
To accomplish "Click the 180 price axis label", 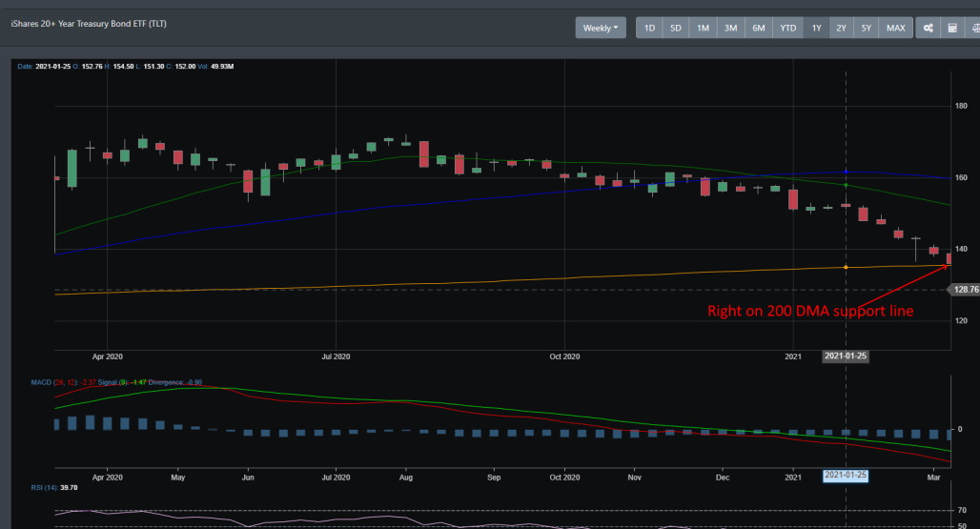I will tap(961, 106).
